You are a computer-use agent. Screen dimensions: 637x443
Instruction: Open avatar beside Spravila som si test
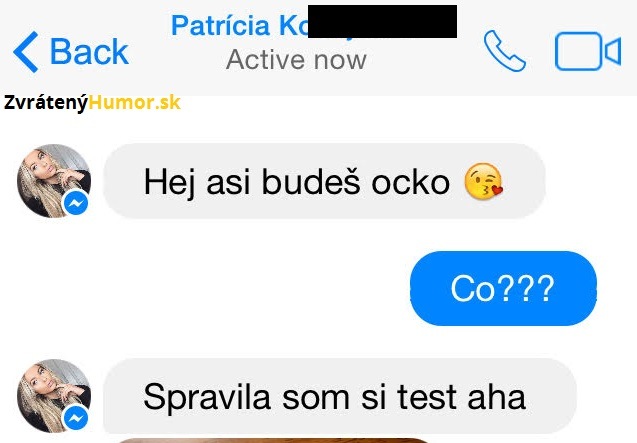tap(54, 396)
